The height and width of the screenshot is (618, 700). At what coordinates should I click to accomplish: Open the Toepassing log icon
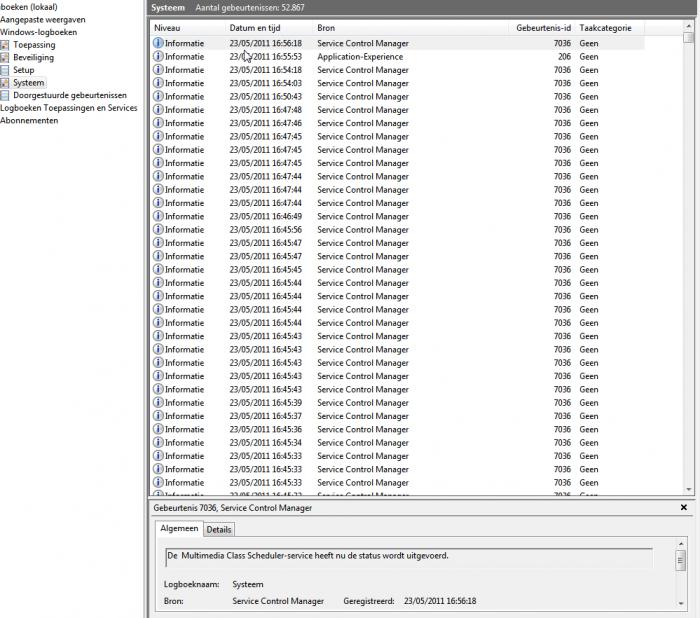click(4, 45)
